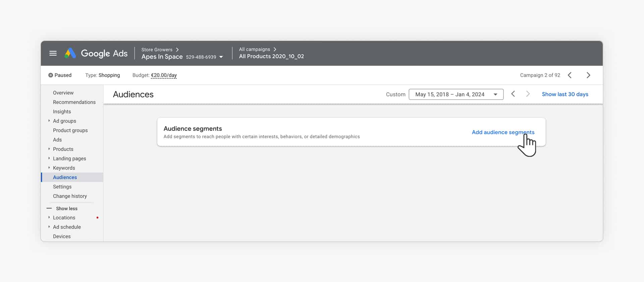Screen dimensions: 644x282
Task: Go to next campaign arrow
Action: 588,75
